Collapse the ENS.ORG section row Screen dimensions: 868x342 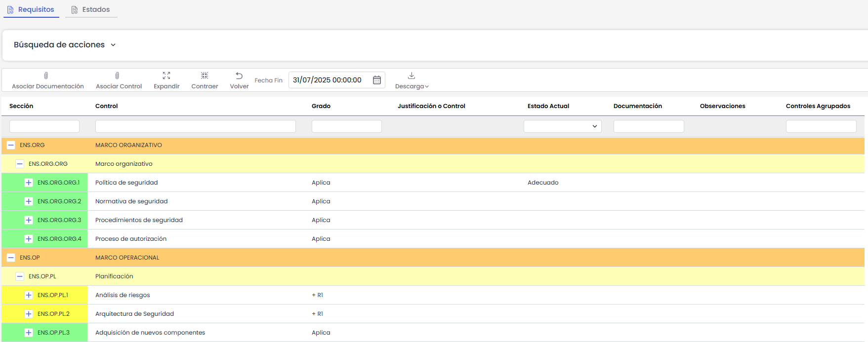11,145
